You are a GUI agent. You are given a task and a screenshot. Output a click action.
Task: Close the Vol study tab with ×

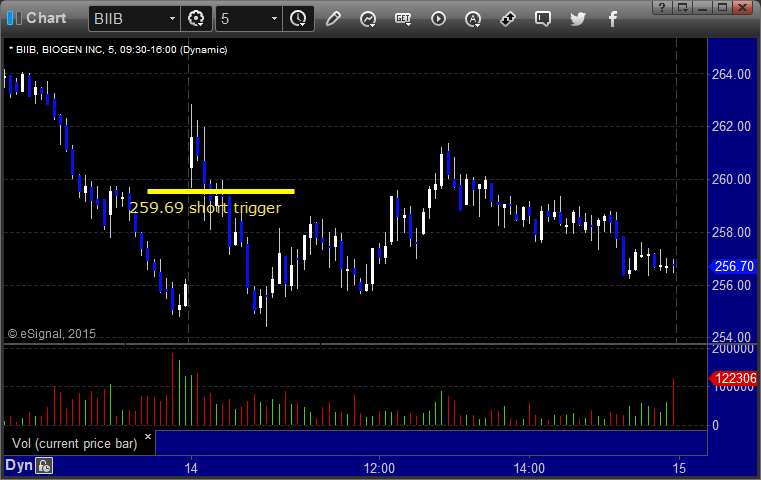(148, 436)
